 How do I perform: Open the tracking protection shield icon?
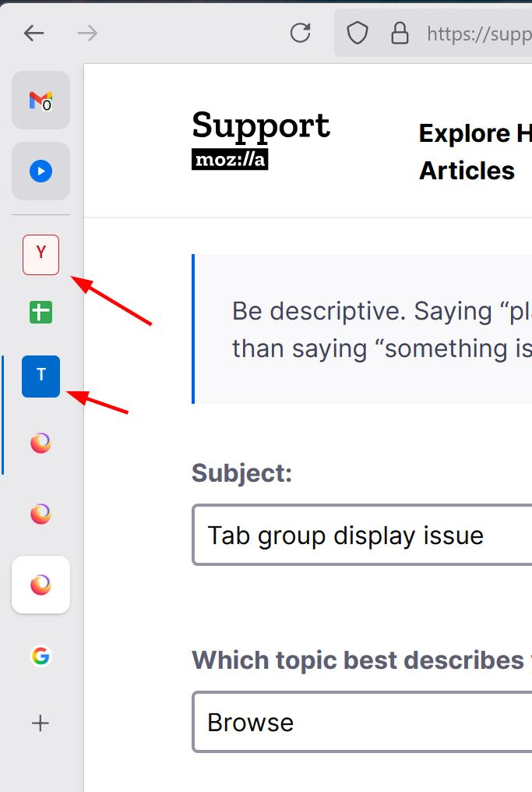[358, 34]
